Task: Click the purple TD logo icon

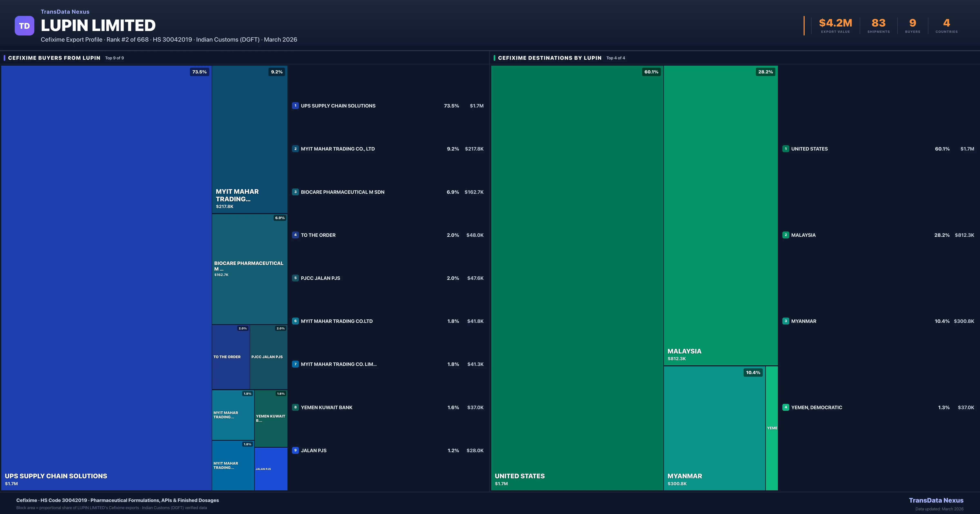Action: click(x=24, y=26)
